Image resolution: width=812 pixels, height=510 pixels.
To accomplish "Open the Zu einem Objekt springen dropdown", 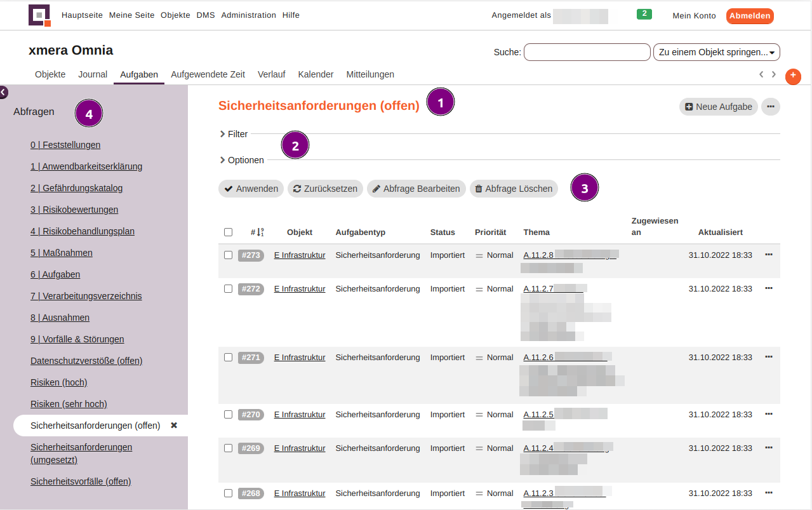I will point(716,52).
